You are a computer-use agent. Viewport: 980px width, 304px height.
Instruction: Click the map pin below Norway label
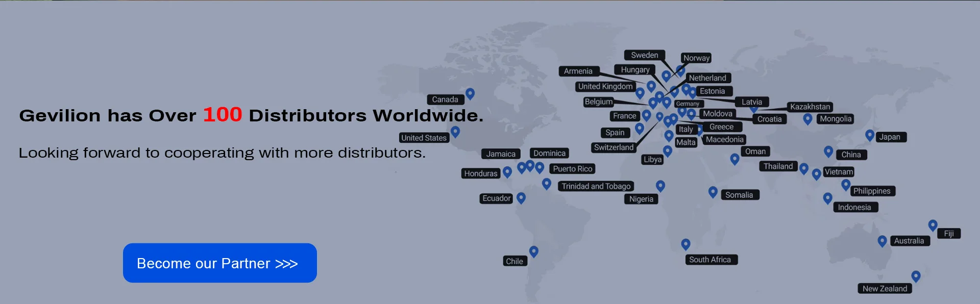[680, 70]
